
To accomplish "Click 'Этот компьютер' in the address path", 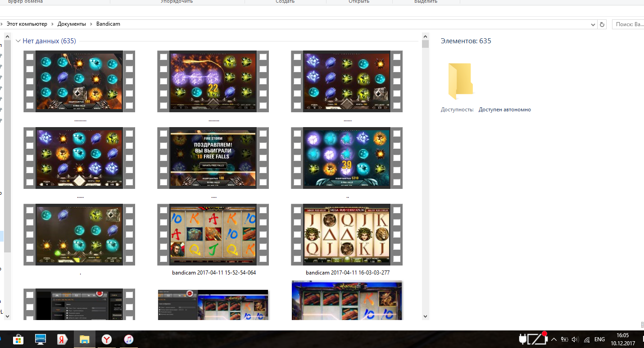I will tap(27, 24).
